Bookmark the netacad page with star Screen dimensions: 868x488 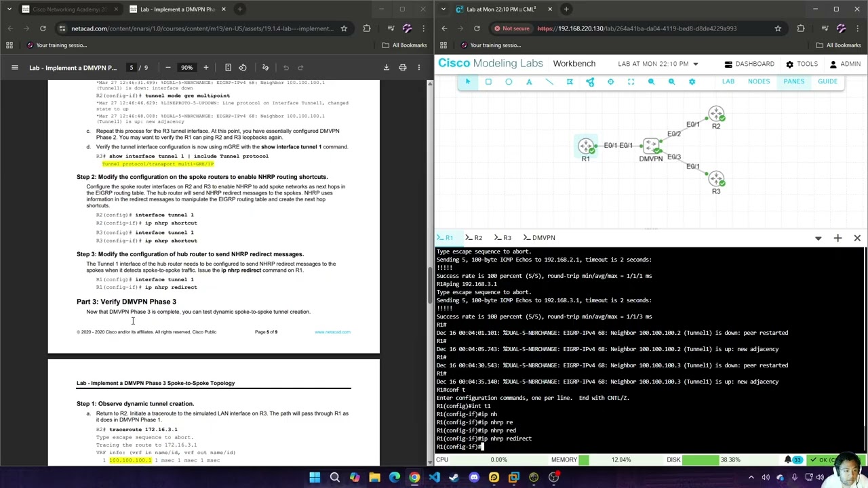click(x=344, y=28)
